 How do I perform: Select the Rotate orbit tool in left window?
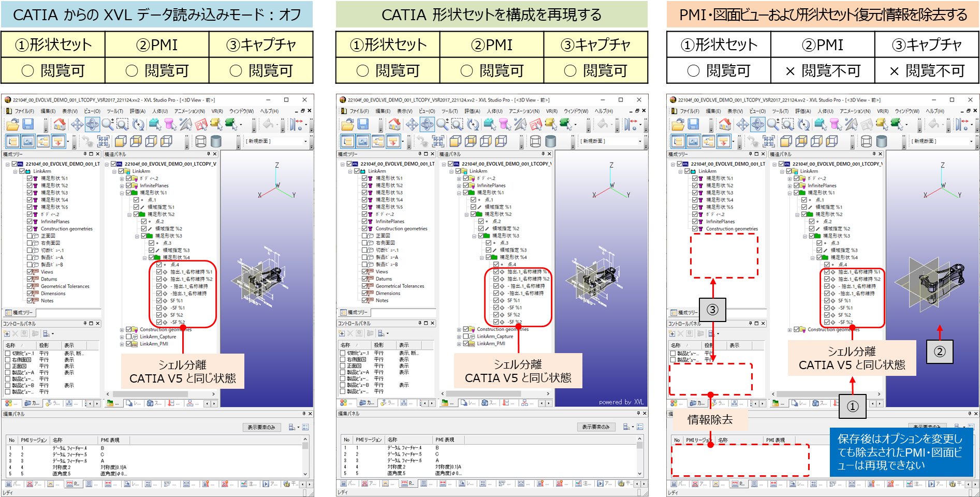point(92,124)
